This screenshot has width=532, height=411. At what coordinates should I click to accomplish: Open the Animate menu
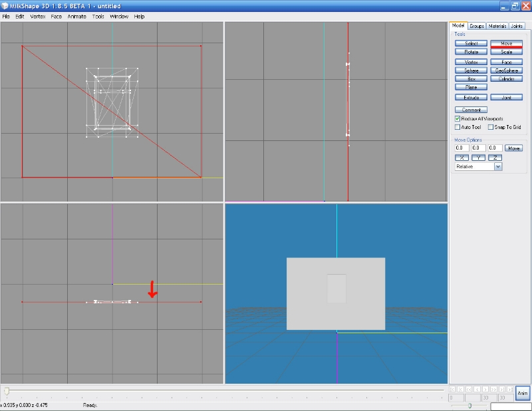point(76,16)
